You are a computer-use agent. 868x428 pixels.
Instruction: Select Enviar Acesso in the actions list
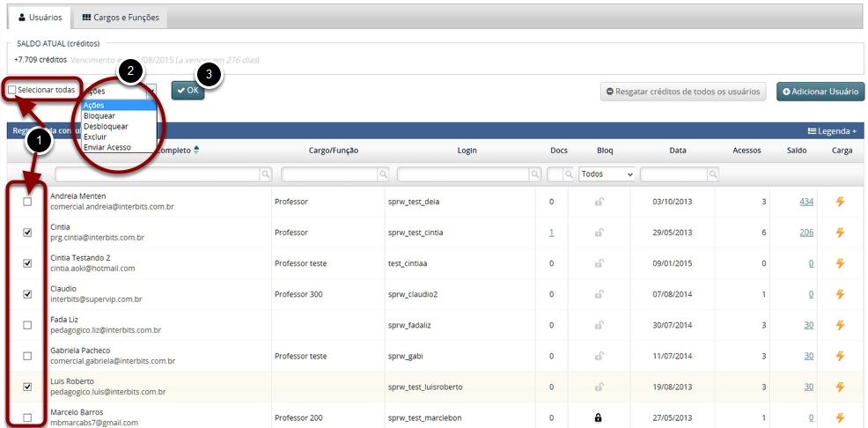point(107,147)
